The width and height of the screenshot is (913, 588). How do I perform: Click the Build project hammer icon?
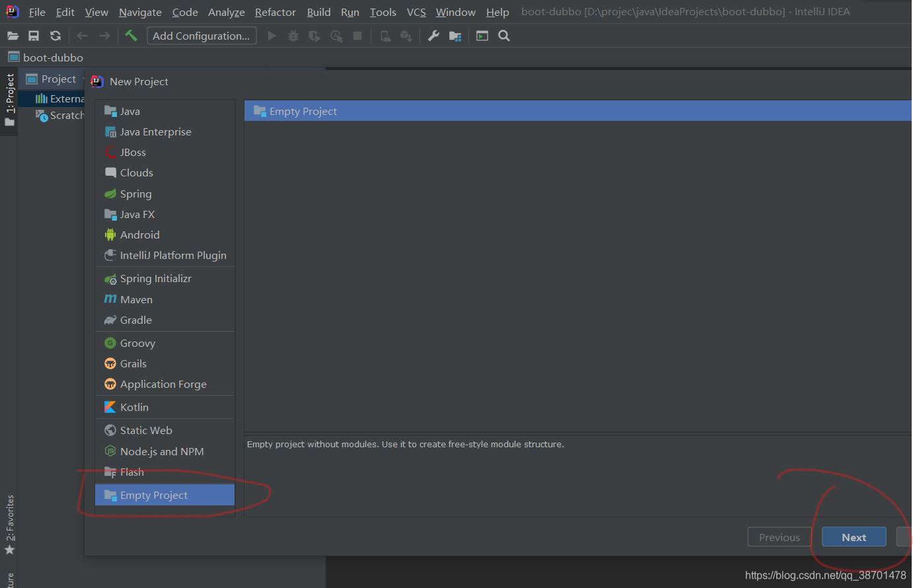tap(131, 36)
